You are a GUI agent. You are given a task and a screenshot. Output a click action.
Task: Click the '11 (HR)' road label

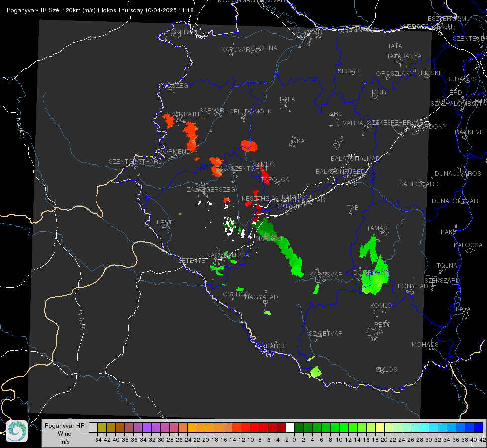(82, 320)
